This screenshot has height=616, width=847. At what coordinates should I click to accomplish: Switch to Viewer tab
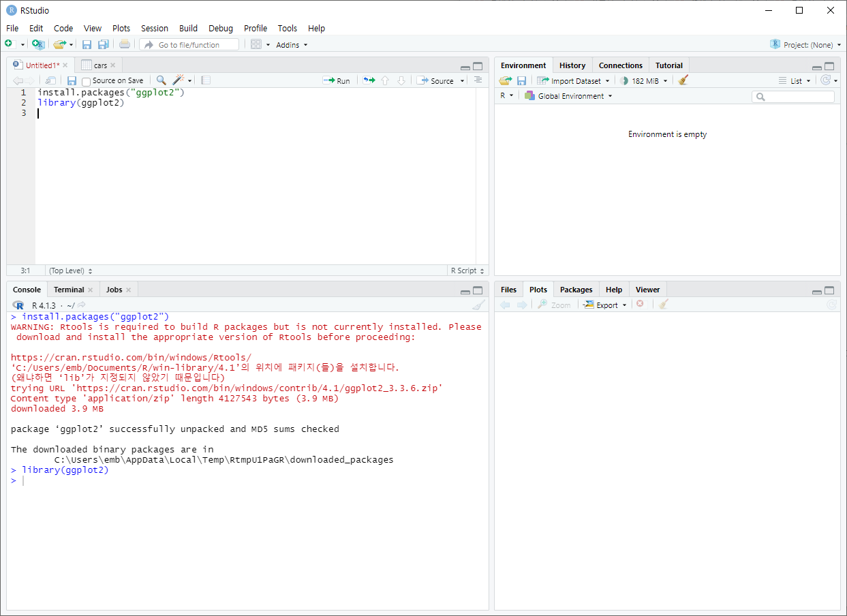coord(647,290)
